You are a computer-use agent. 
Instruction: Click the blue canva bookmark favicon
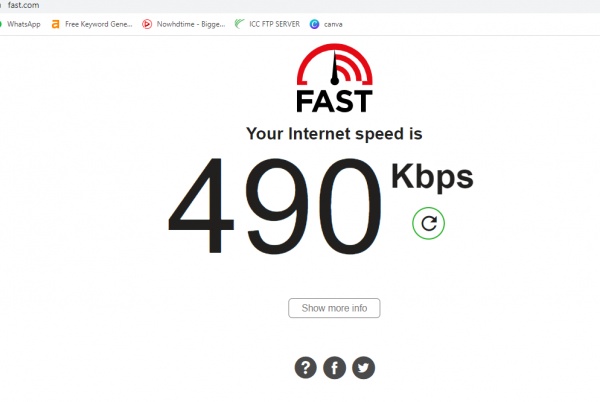(x=315, y=24)
